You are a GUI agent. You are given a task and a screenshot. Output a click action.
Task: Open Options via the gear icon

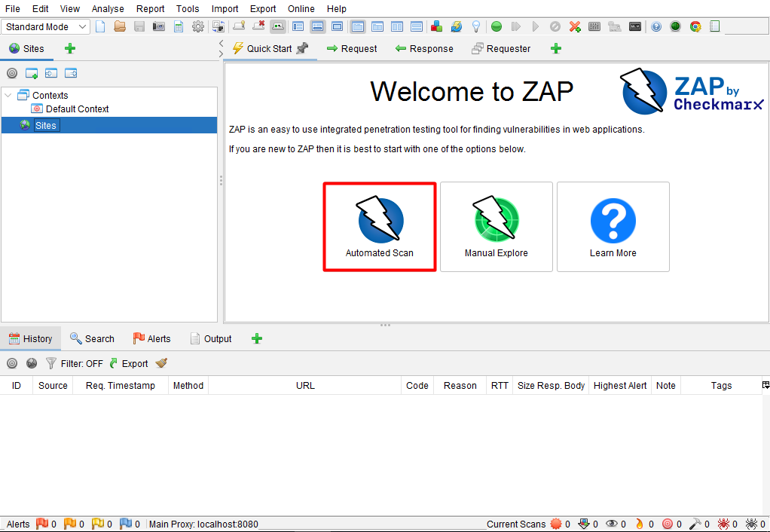click(x=198, y=26)
